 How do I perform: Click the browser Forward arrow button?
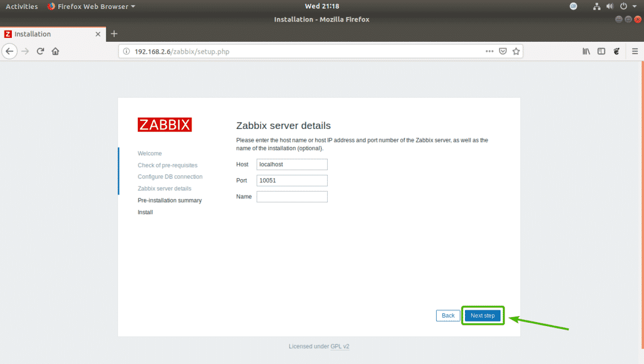click(25, 51)
